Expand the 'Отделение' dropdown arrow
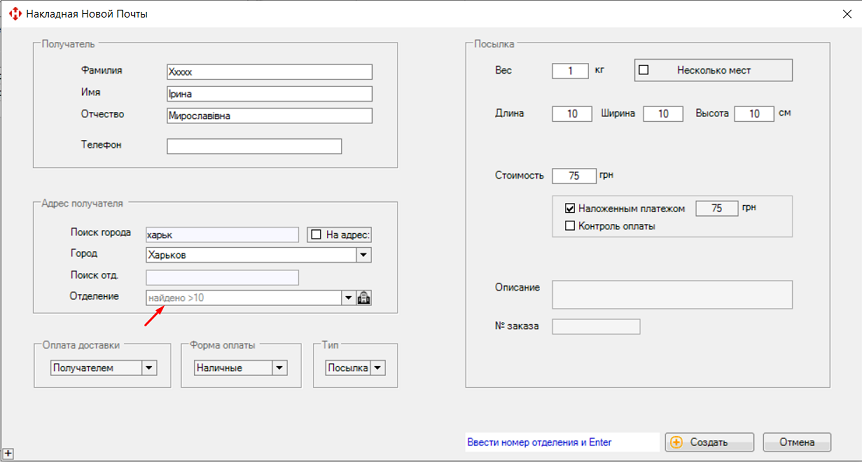The image size is (862, 462). pos(349,298)
